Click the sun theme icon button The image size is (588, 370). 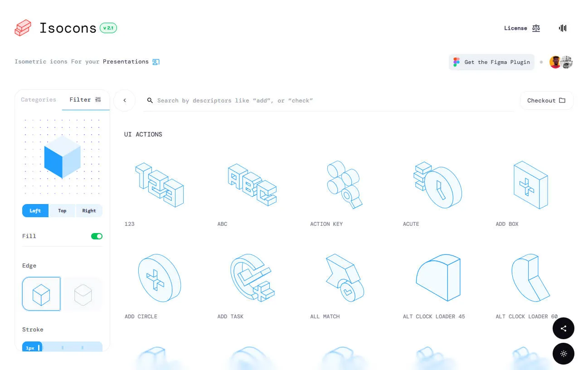pyautogui.click(x=564, y=354)
